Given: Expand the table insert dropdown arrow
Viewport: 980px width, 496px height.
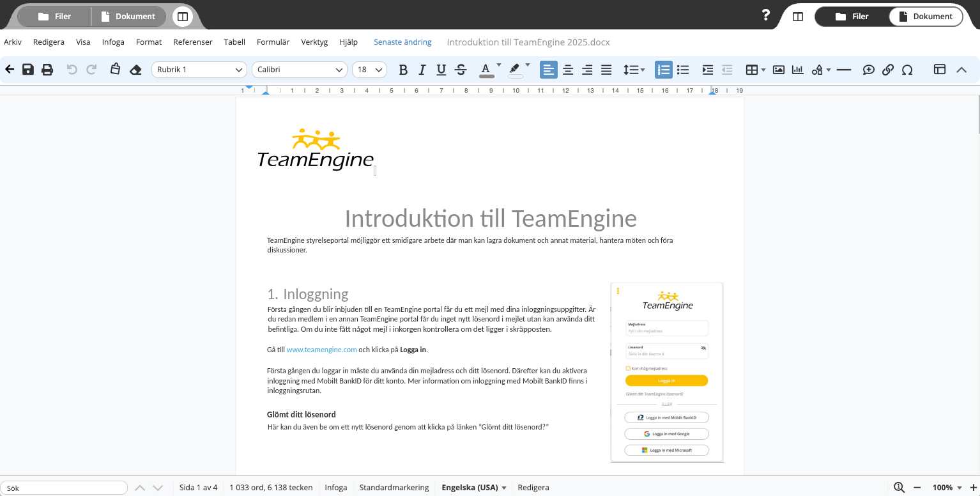Looking at the screenshot, I should pos(764,70).
